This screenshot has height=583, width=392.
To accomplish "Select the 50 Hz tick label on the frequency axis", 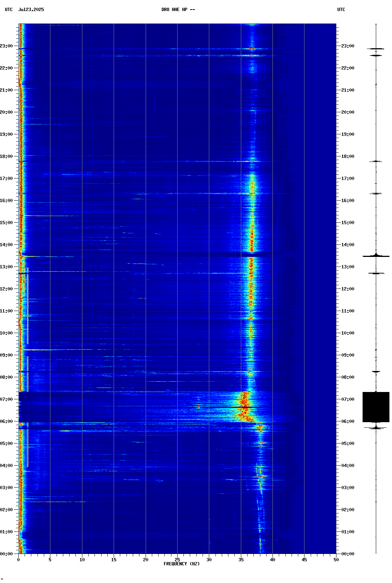I will pos(336,560).
